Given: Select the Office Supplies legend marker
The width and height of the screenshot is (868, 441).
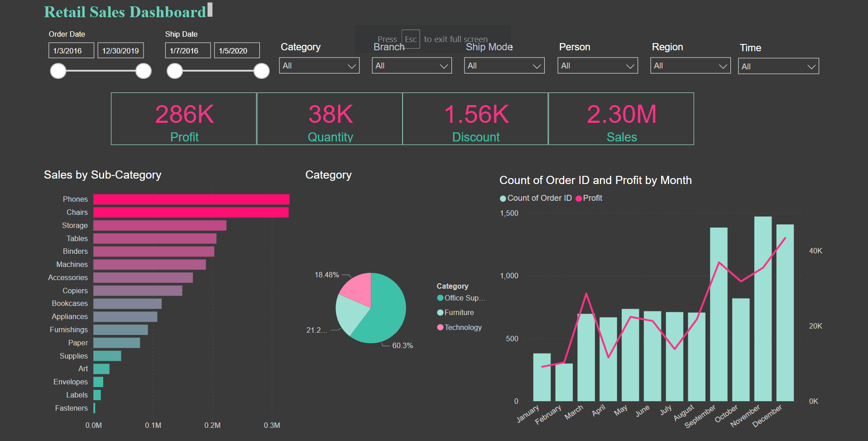Looking at the screenshot, I should (x=440, y=298).
